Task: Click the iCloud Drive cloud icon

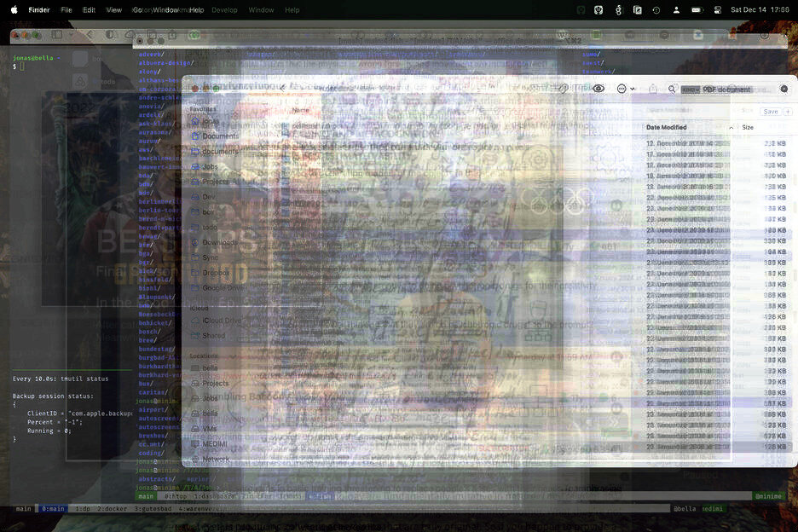Action: tap(195, 321)
